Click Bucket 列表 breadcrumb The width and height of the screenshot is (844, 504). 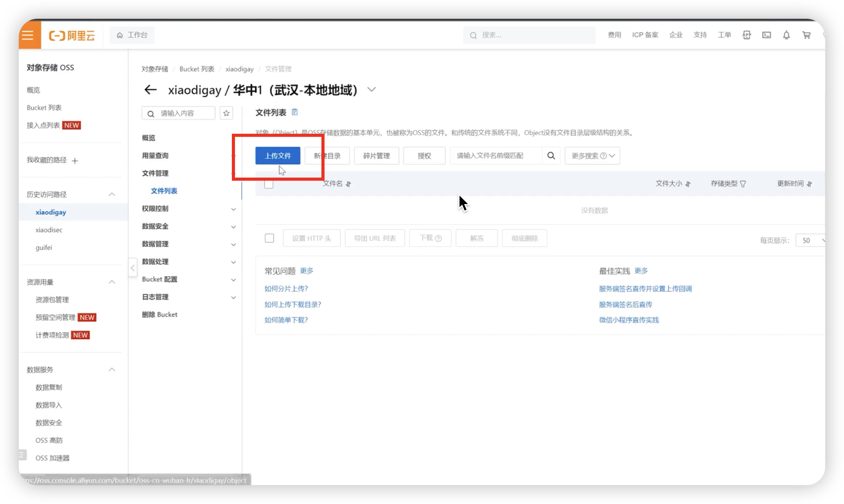(197, 69)
